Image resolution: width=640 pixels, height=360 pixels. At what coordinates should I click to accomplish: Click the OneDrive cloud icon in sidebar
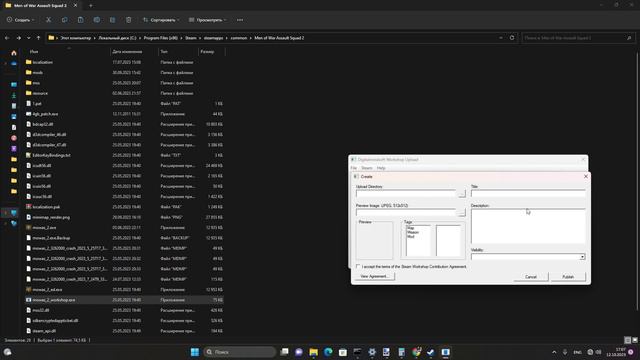tap(14, 64)
